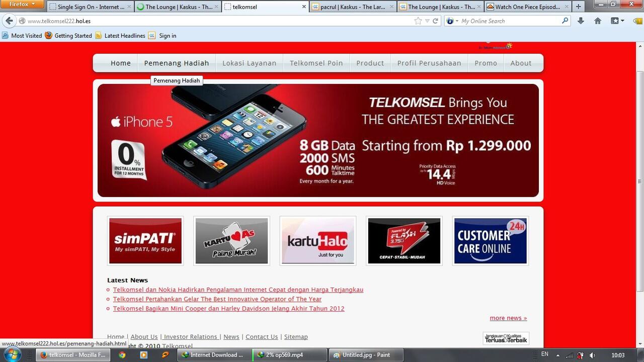Open the Lokasi Layanan menu item
This screenshot has width=644, height=362.
250,63
